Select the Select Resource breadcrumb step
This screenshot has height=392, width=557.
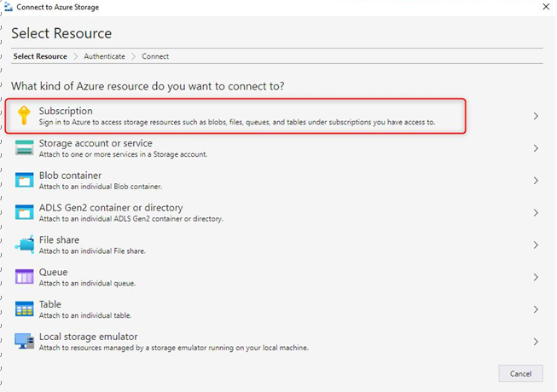point(40,56)
